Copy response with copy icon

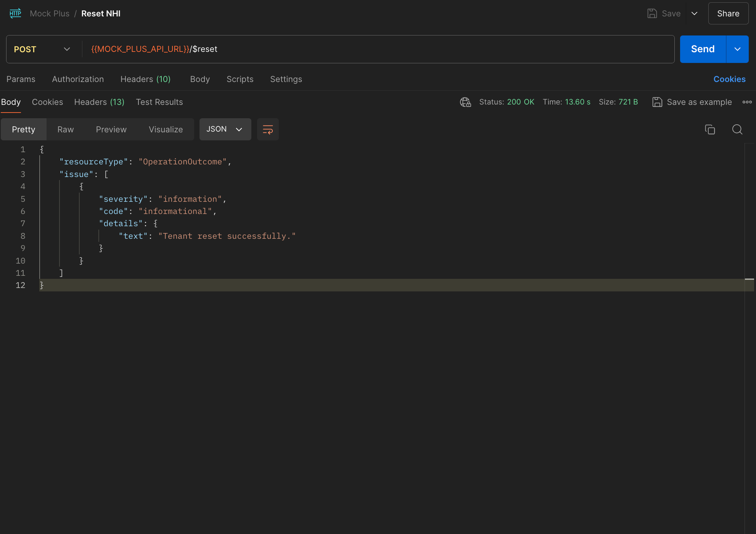click(710, 129)
